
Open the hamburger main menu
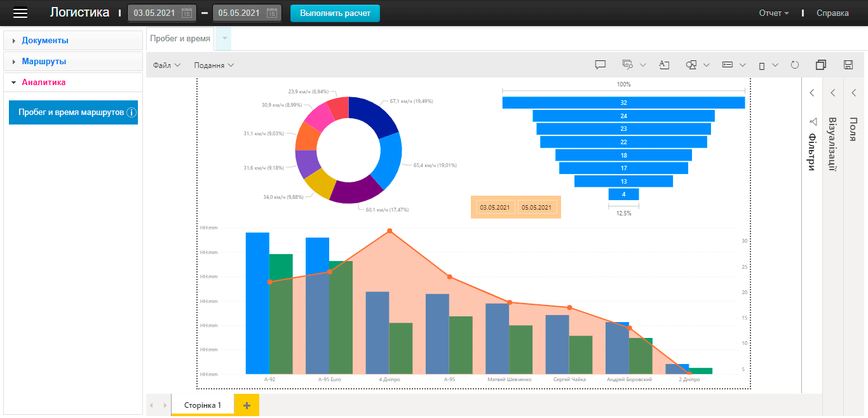pyautogui.click(x=21, y=13)
